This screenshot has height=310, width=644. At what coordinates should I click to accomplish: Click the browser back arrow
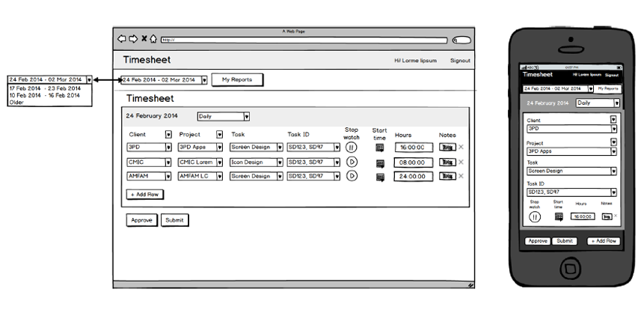122,39
